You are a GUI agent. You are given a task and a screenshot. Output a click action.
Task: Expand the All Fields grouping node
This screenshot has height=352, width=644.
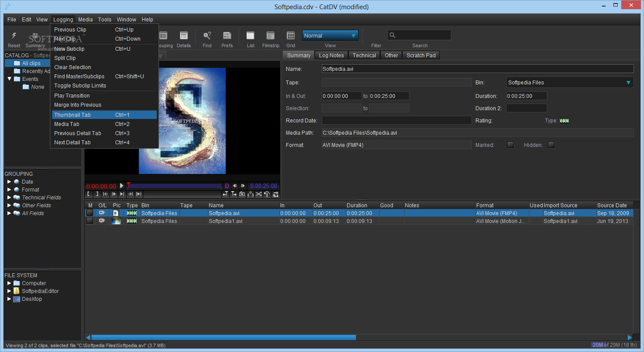pyautogui.click(x=10, y=213)
